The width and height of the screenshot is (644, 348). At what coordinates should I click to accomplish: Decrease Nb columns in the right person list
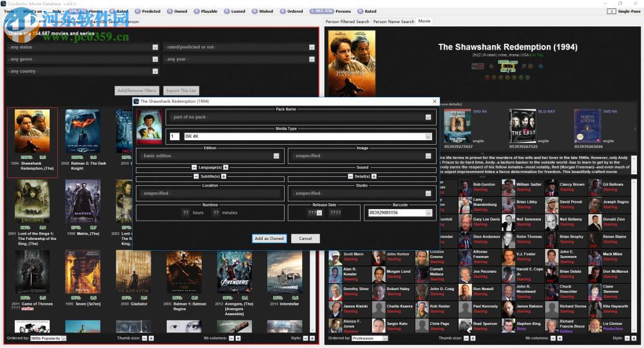pos(553,338)
